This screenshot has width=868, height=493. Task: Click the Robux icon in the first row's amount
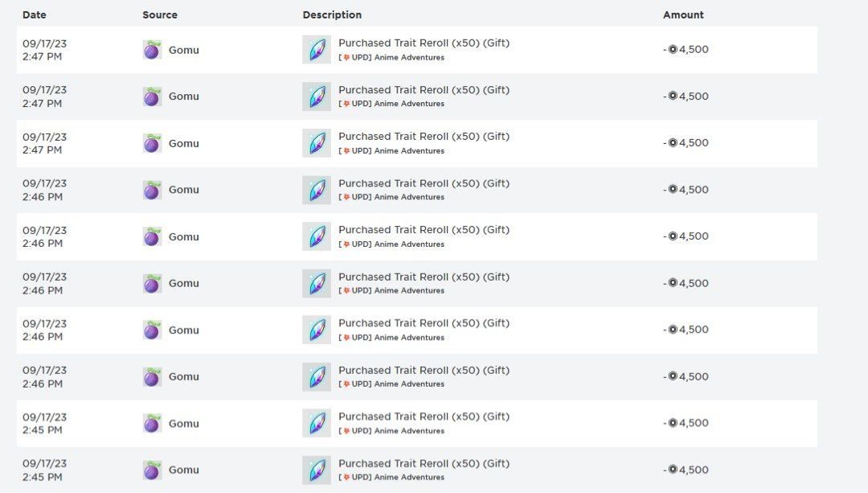pos(673,49)
